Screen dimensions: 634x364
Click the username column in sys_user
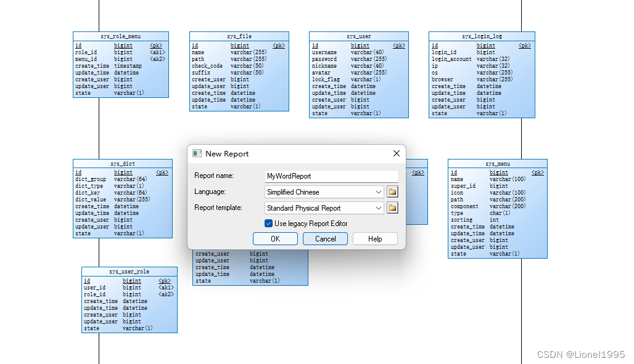pos(324,52)
